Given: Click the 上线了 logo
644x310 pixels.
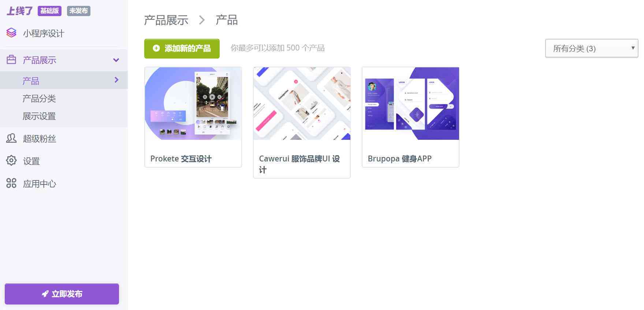Looking at the screenshot, I should point(19,11).
